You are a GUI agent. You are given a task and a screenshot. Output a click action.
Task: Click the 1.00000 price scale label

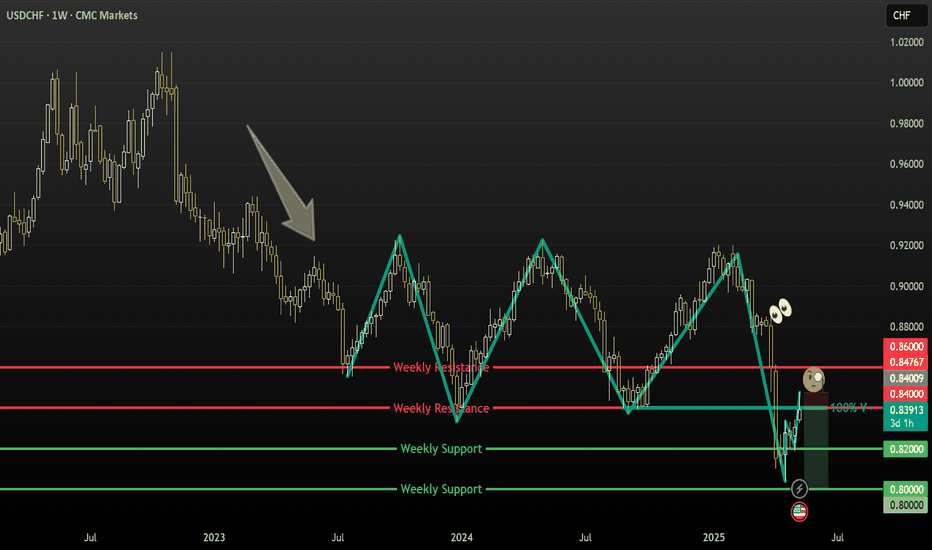[x=906, y=83]
